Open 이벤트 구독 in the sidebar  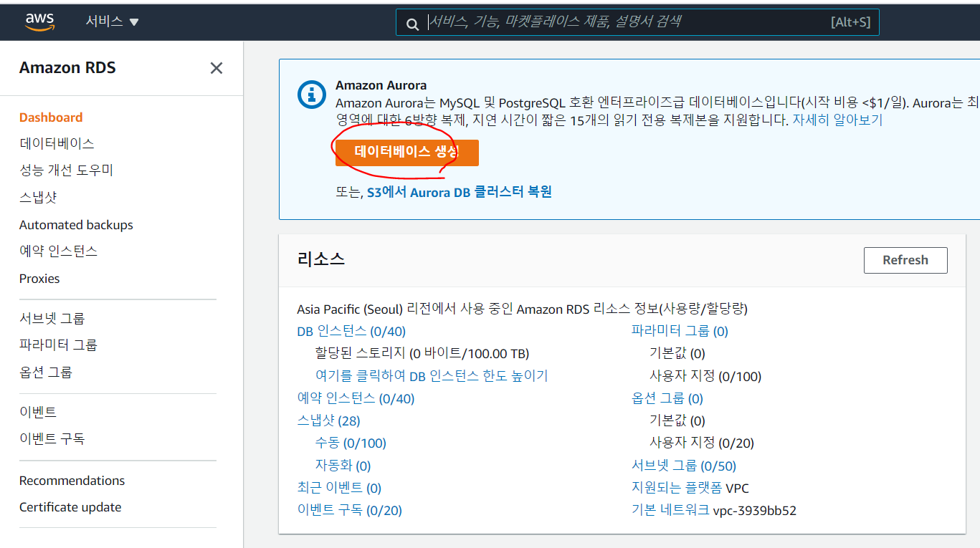[x=52, y=439]
